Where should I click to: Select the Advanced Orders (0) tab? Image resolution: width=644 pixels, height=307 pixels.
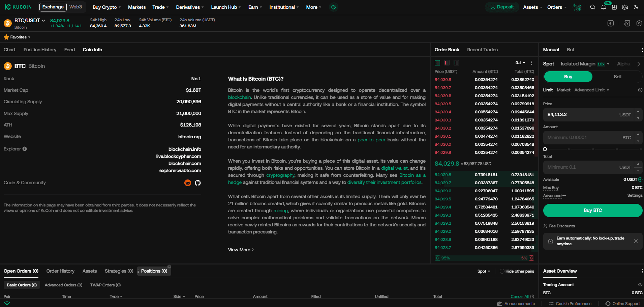(x=63, y=285)
